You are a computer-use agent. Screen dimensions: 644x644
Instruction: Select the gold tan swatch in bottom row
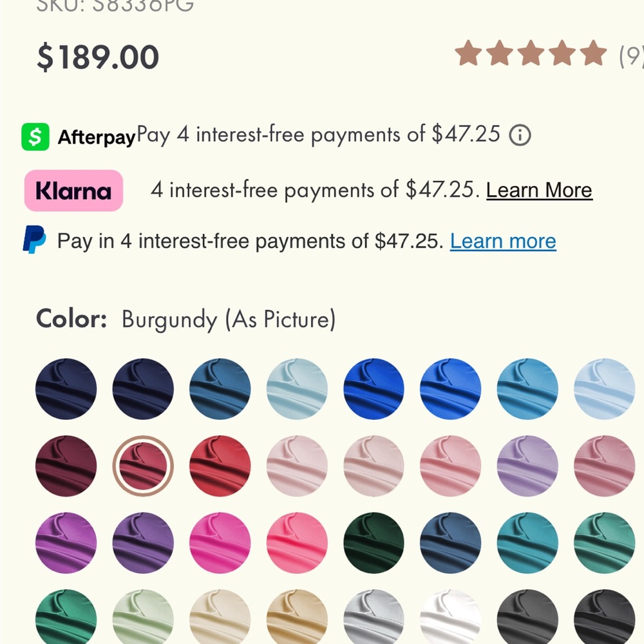coord(297,617)
